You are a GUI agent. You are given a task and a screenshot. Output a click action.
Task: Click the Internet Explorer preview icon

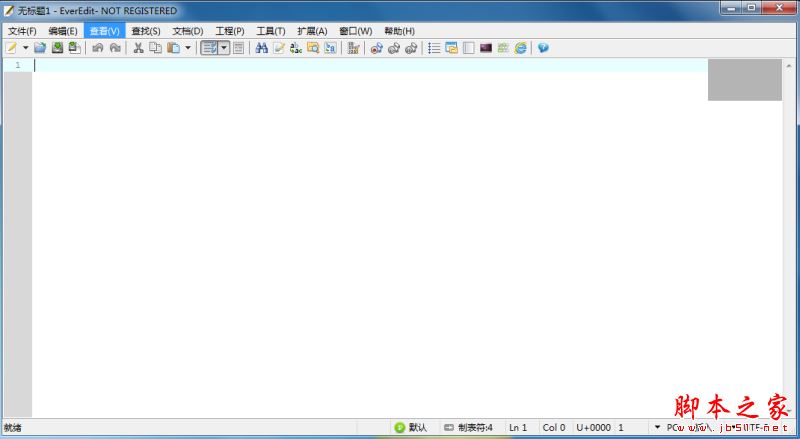520,48
